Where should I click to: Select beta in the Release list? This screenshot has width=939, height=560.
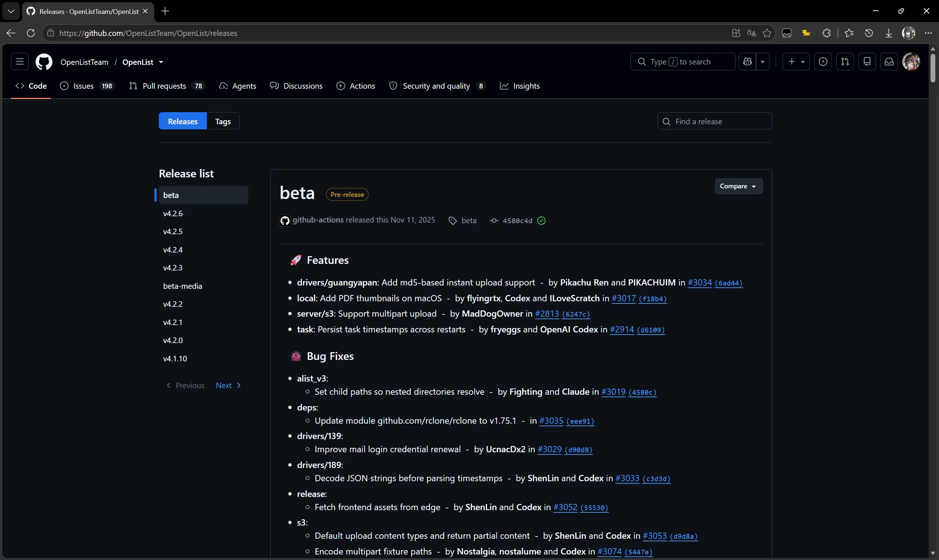pos(203,195)
